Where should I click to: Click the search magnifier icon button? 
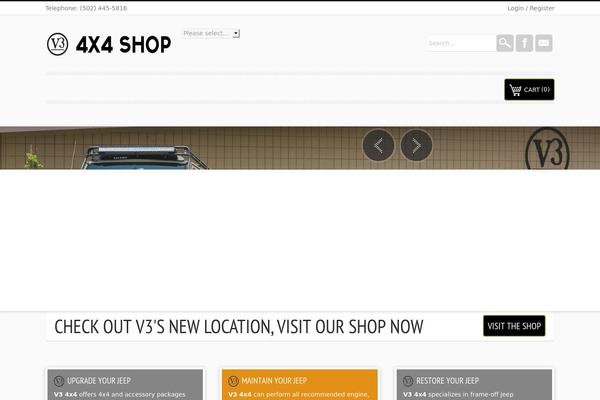505,43
